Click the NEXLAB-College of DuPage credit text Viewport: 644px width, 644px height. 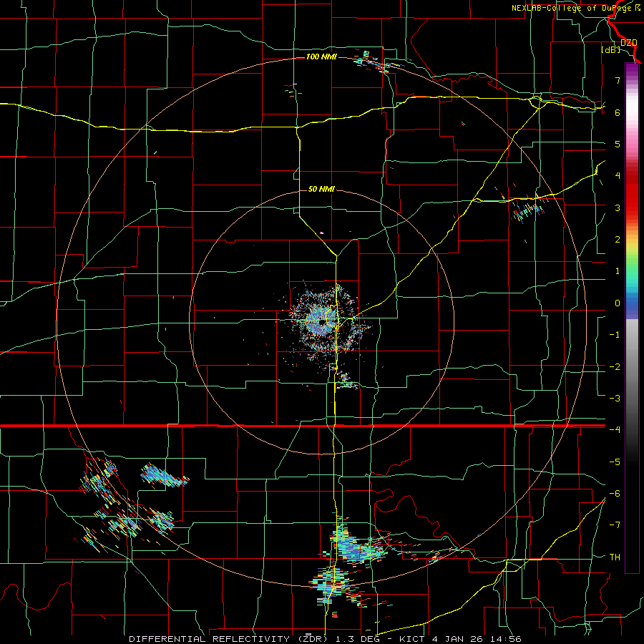tap(575, 8)
